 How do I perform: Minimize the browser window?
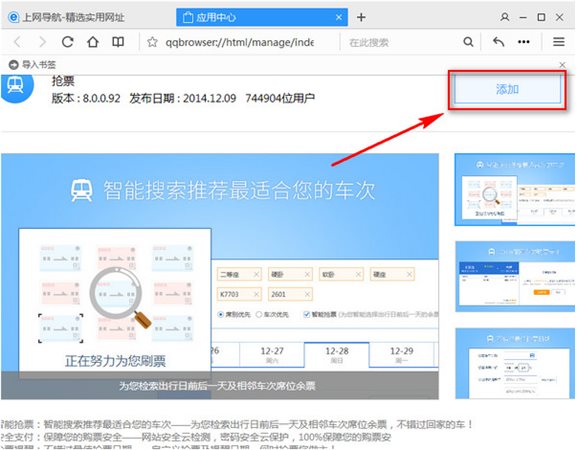(523, 17)
